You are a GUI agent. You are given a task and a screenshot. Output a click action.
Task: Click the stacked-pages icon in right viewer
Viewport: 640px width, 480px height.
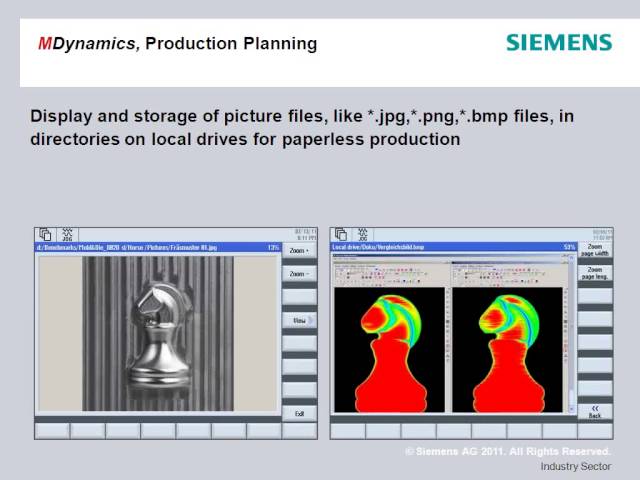[x=341, y=235]
